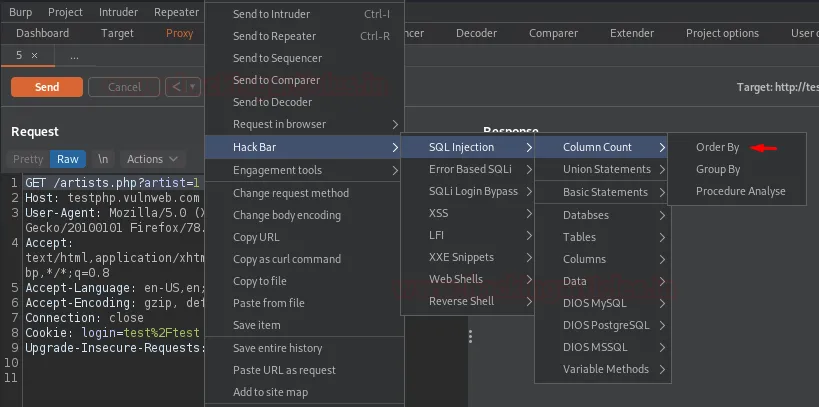Switch request view to Pretty
819x407 pixels.
[28, 159]
